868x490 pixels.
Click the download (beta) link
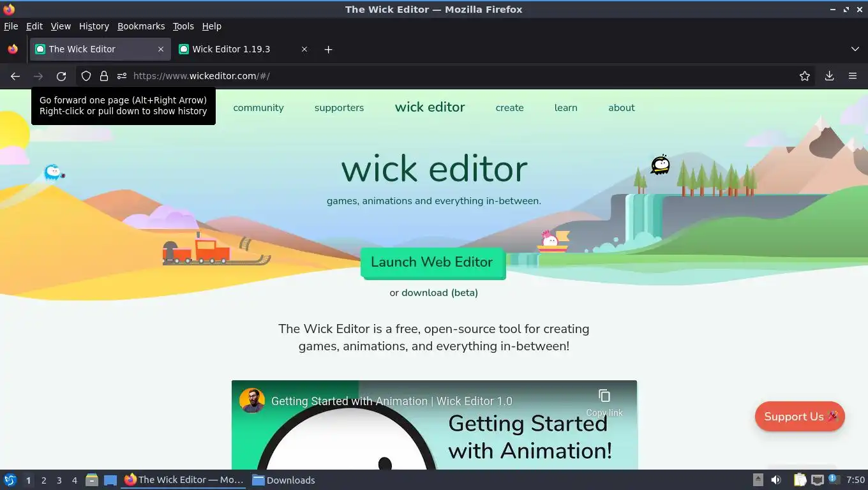440,293
